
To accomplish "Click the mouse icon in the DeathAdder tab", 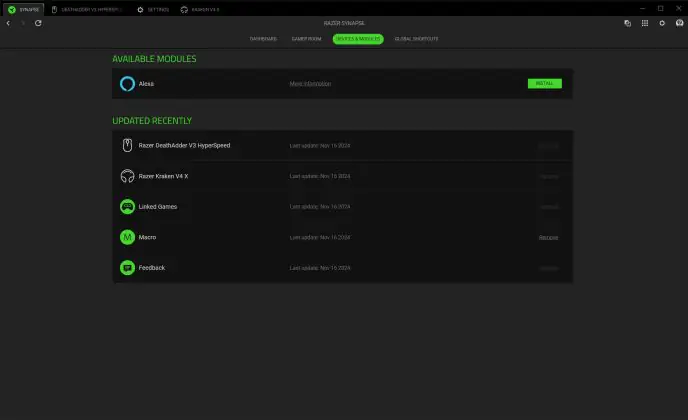I will [x=54, y=9].
